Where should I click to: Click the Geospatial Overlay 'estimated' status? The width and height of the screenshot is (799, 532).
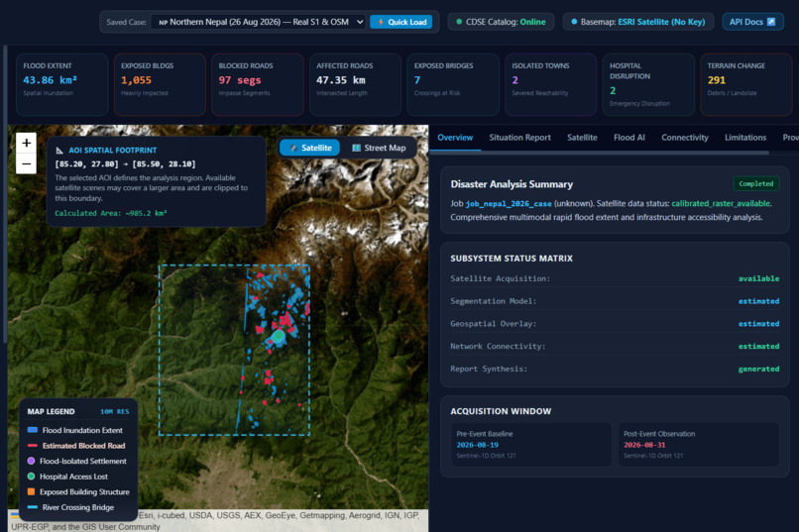tap(758, 324)
